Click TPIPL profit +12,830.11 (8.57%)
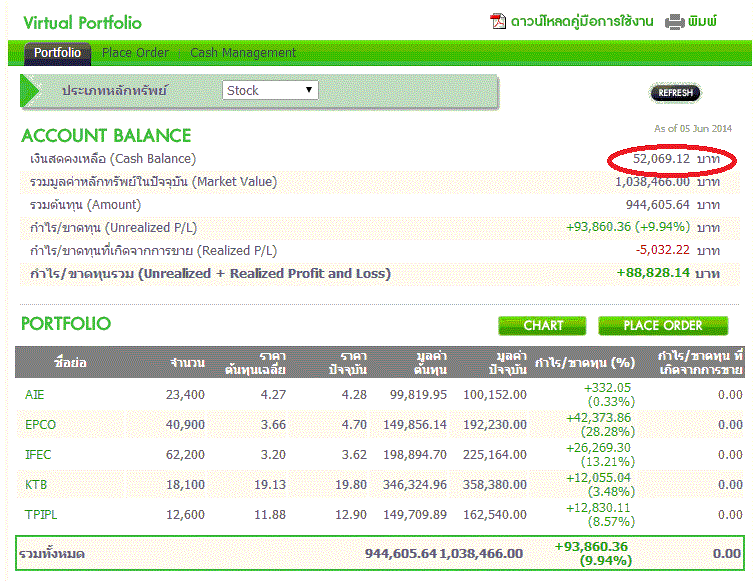This screenshot has height=581, width=753. pos(600,515)
